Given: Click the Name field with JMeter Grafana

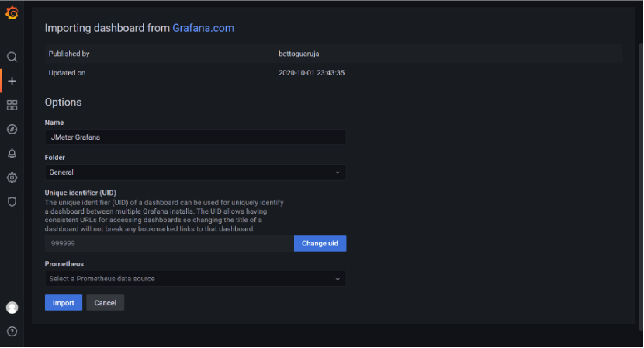Looking at the screenshot, I should [195, 137].
